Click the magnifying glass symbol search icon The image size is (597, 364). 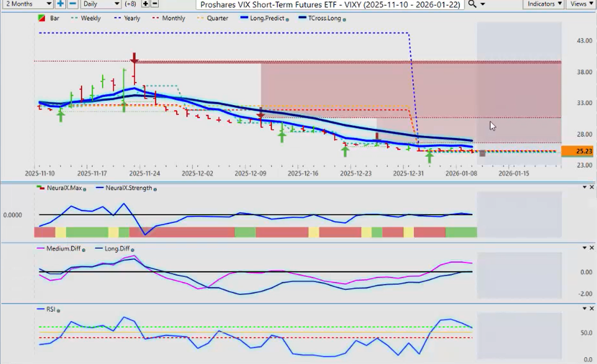pos(472,4)
